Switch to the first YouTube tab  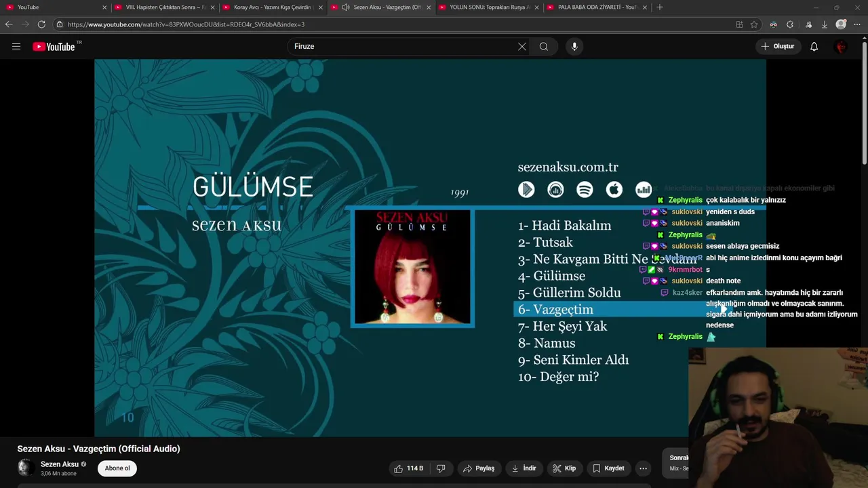click(x=54, y=7)
